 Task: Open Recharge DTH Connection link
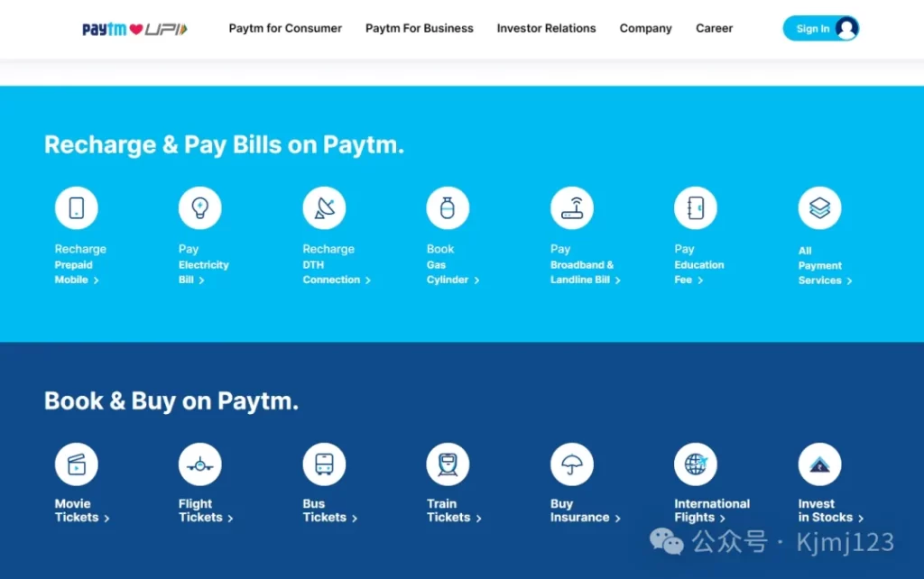[x=337, y=264]
